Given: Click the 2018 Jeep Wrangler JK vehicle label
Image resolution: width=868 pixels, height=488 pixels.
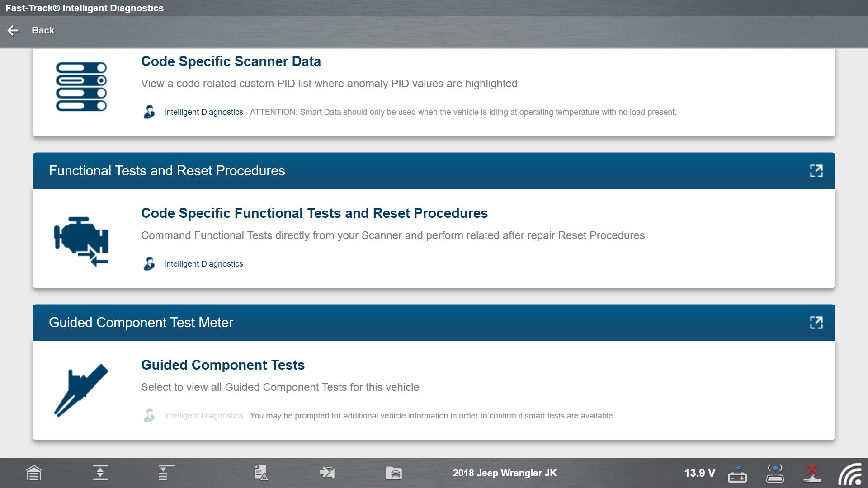Looking at the screenshot, I should [505, 473].
